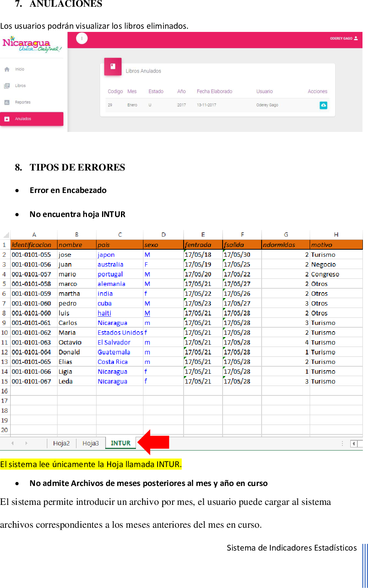Viewport: 368px width, 588px height.
Task: Click the name cell Ligia
Action: pyautogui.click(x=77, y=371)
